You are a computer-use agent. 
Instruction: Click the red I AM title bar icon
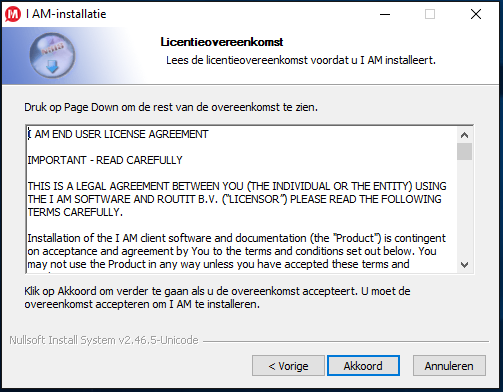(13, 14)
